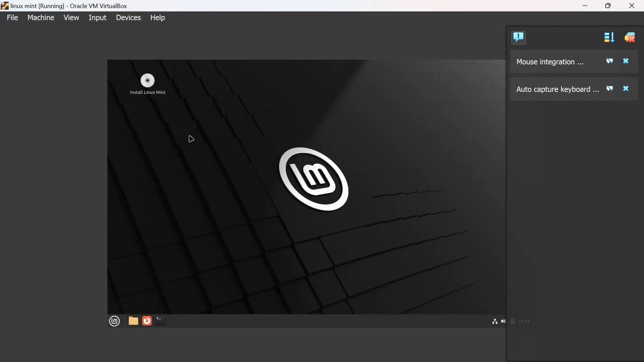Open the Terminal from the panel
The image size is (644, 362).
pos(160,320)
